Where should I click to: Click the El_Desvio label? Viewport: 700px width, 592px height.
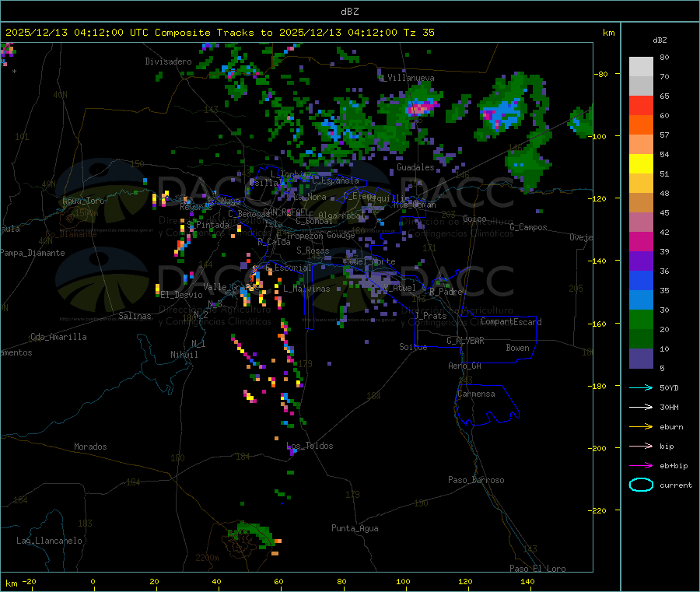pos(181,295)
